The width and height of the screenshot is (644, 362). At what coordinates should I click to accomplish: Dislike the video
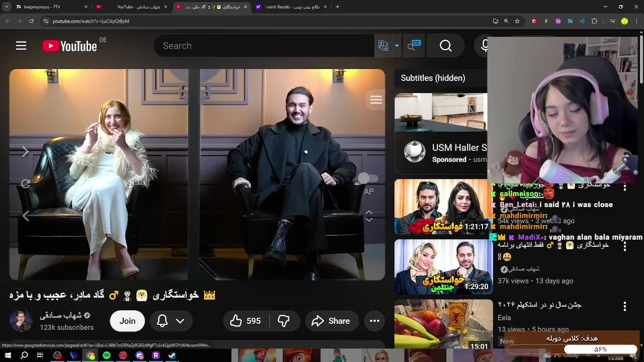click(284, 321)
